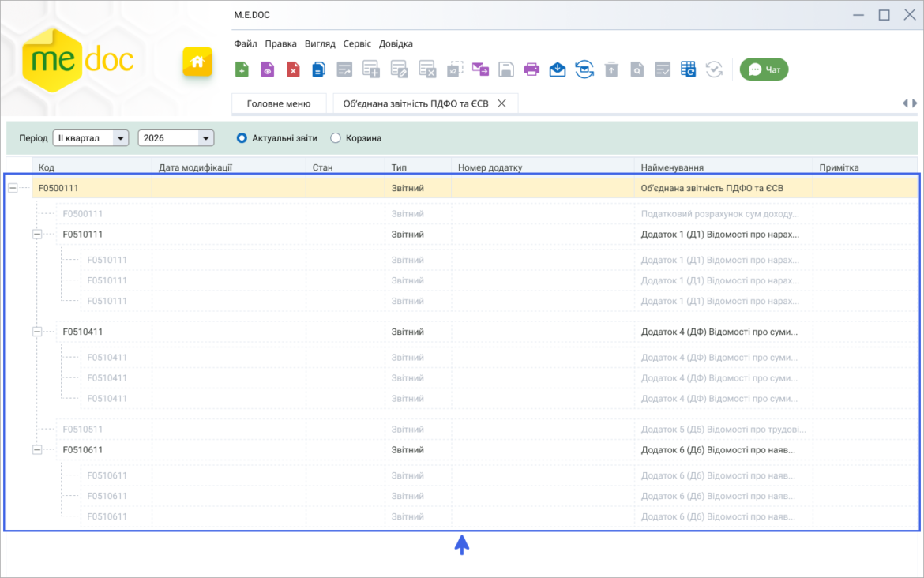Screen dimensions: 924x578
Task: Click the add row toolbar icon with plus
Action: [370, 69]
